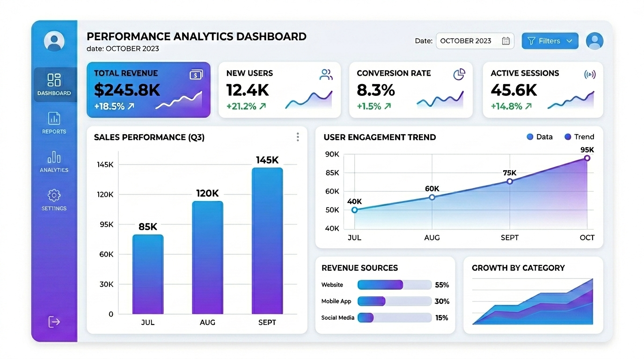Open the Total Revenue card
Viewport: 644px width, 359px height.
(148, 90)
